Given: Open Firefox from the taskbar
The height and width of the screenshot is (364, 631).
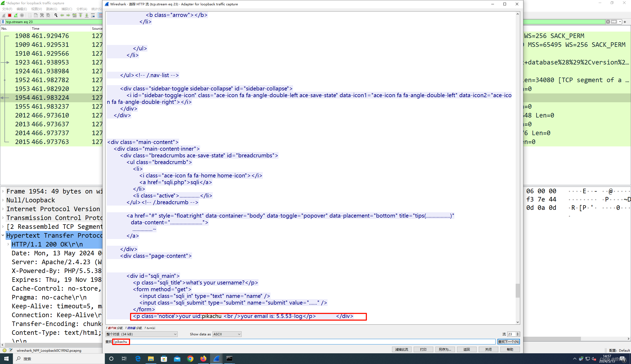Looking at the screenshot, I should click(x=203, y=359).
